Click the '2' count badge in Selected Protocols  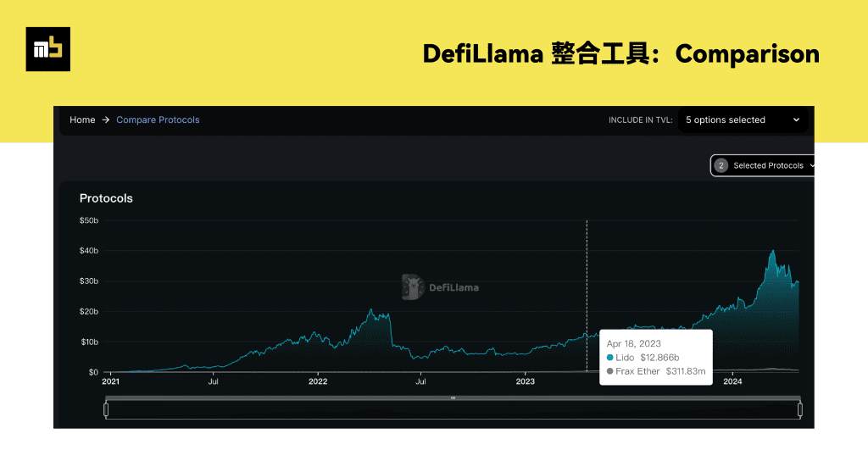[x=721, y=165]
